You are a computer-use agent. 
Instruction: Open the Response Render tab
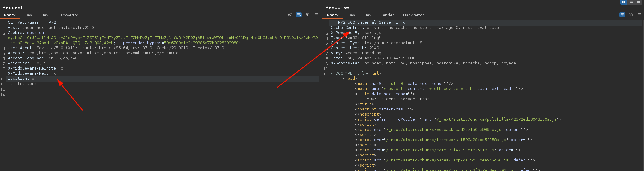point(387,15)
